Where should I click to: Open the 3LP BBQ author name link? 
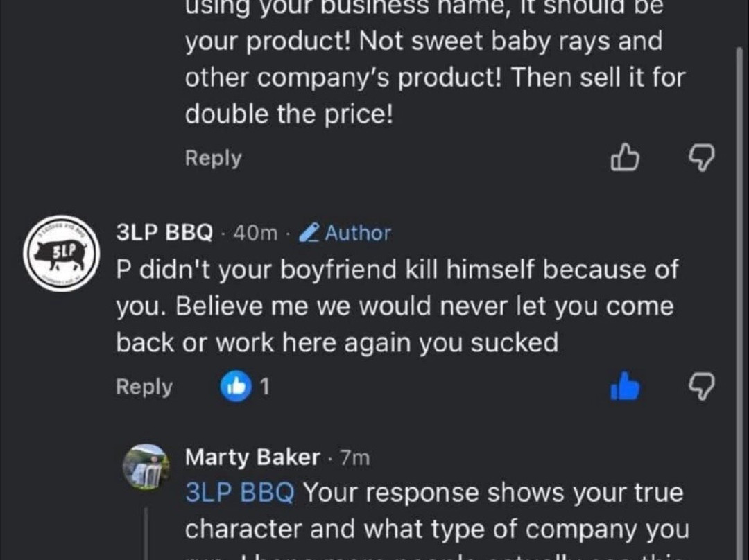164,234
